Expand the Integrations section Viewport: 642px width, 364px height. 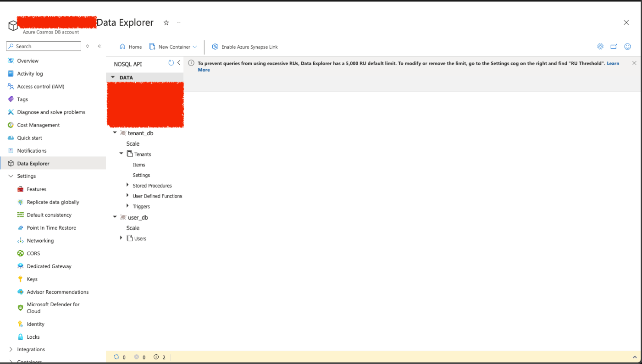(x=11, y=349)
